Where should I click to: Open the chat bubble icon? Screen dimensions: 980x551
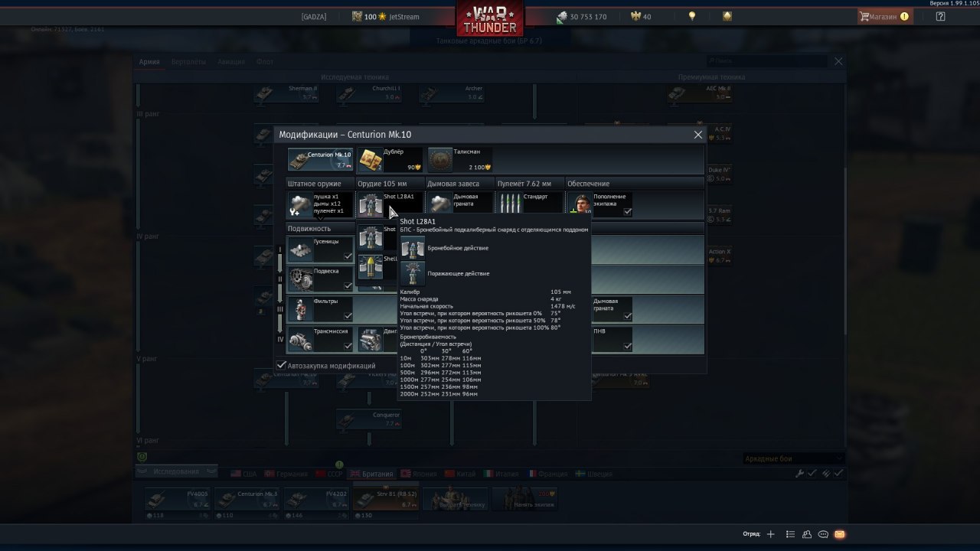(823, 534)
